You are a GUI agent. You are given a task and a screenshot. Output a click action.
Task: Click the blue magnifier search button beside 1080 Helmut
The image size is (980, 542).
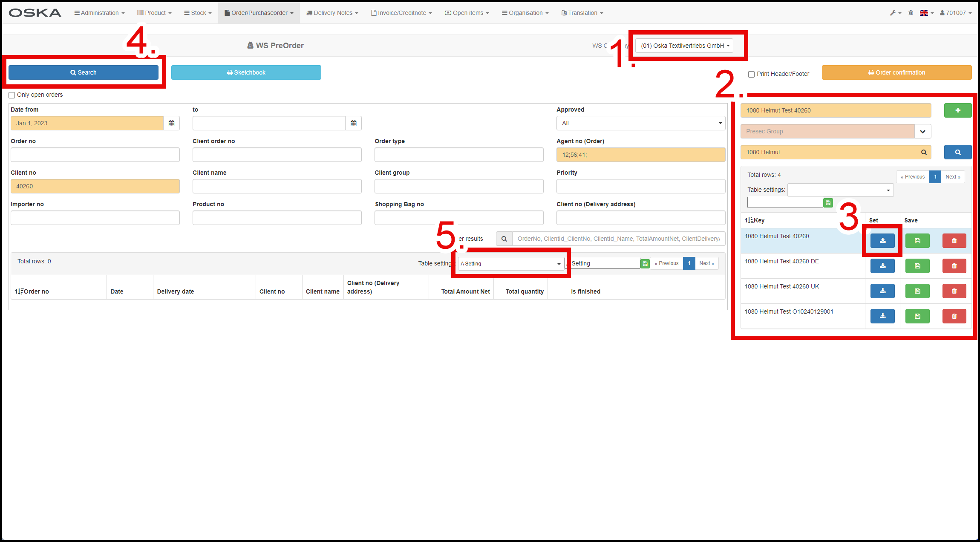tap(957, 152)
